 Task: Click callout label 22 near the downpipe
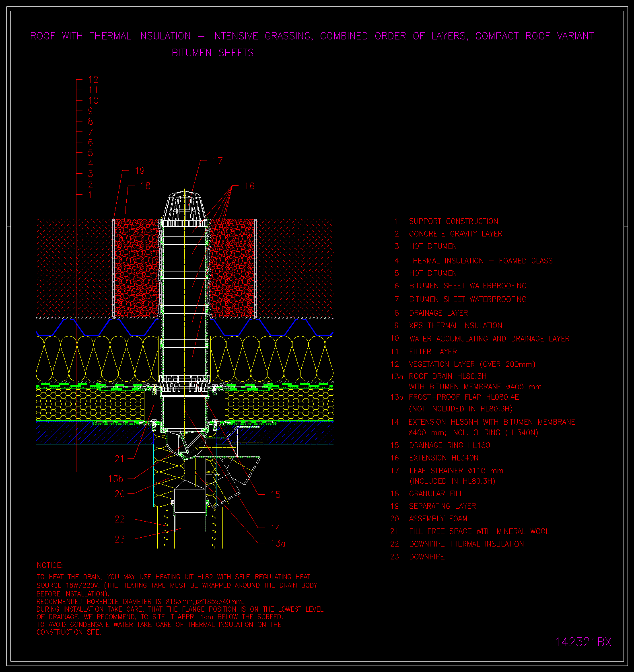(x=120, y=520)
